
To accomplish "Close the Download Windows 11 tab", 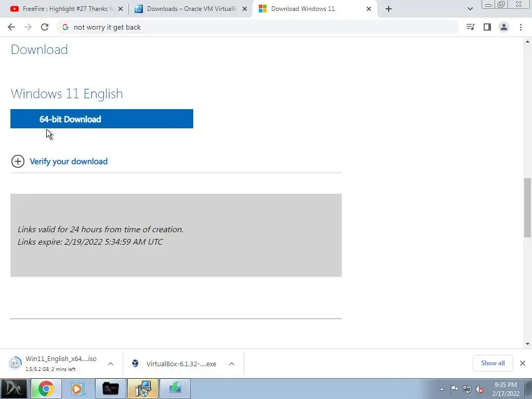I will pos(369,9).
